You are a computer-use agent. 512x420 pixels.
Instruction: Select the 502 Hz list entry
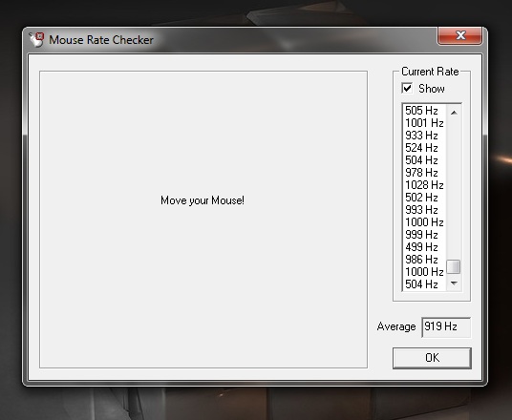pyautogui.click(x=424, y=198)
